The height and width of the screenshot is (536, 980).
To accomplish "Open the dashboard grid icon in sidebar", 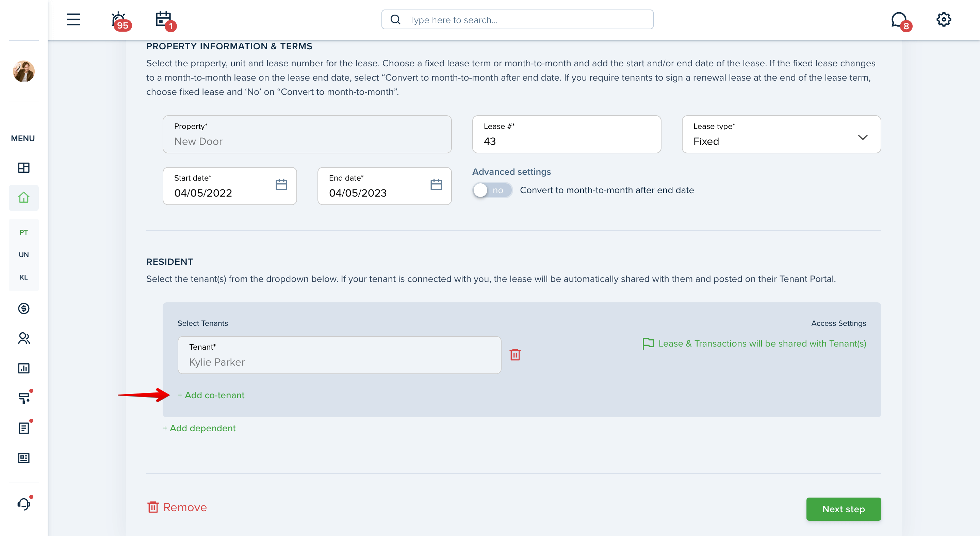I will coord(23,168).
